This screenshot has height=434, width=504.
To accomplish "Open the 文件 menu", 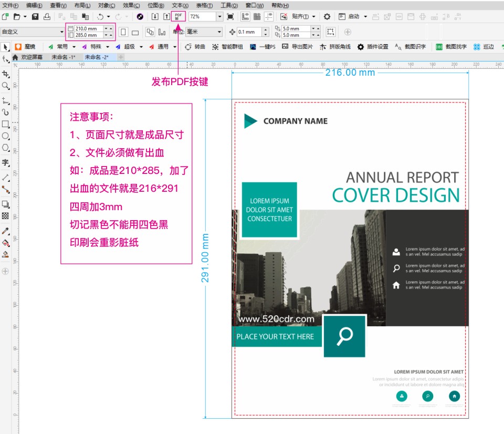I will [10, 5].
